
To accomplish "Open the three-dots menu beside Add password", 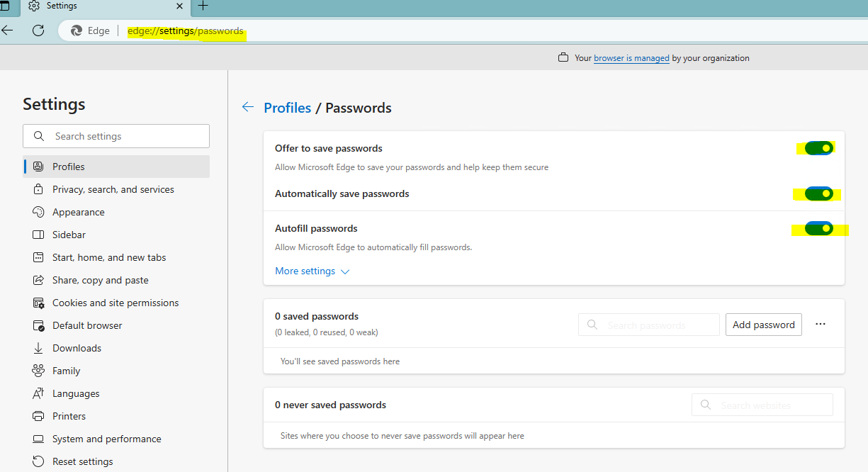I will point(821,324).
